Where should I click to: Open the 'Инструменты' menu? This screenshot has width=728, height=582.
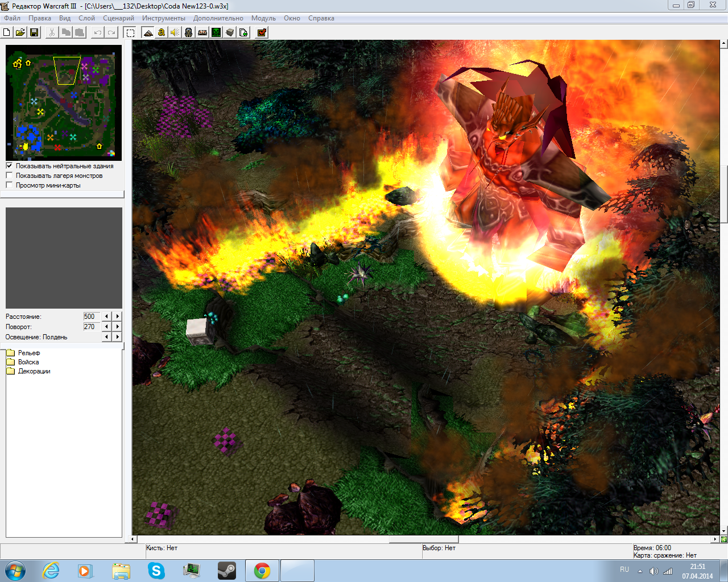click(164, 18)
